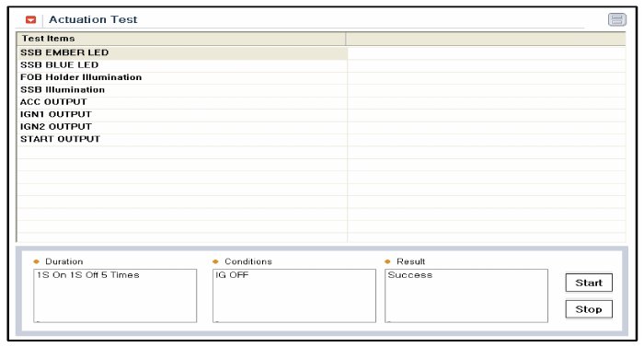This screenshot has height=347, width=644.
Task: Click the Start button
Action: (x=589, y=283)
